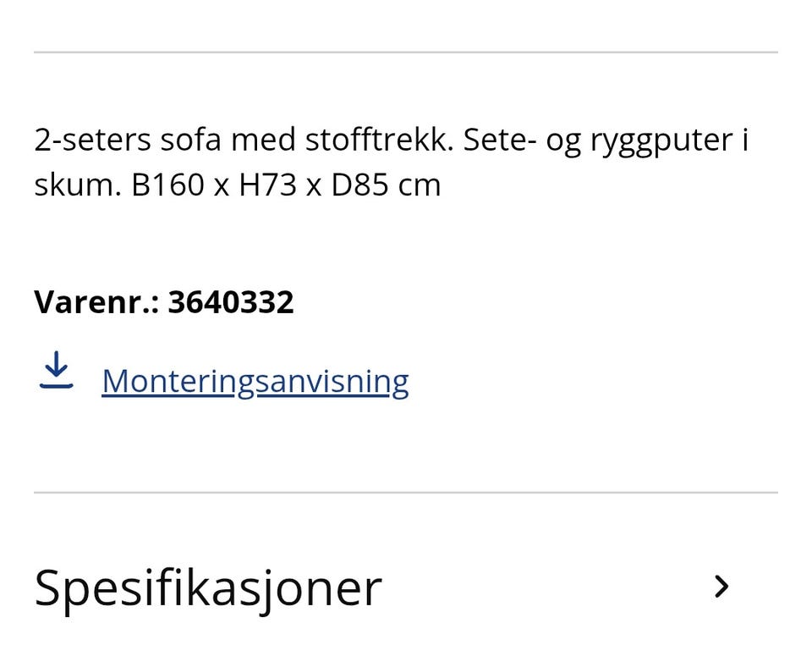Viewport: 812px width, 645px height.
Task: Click the depth value D85
Action: coord(360,185)
